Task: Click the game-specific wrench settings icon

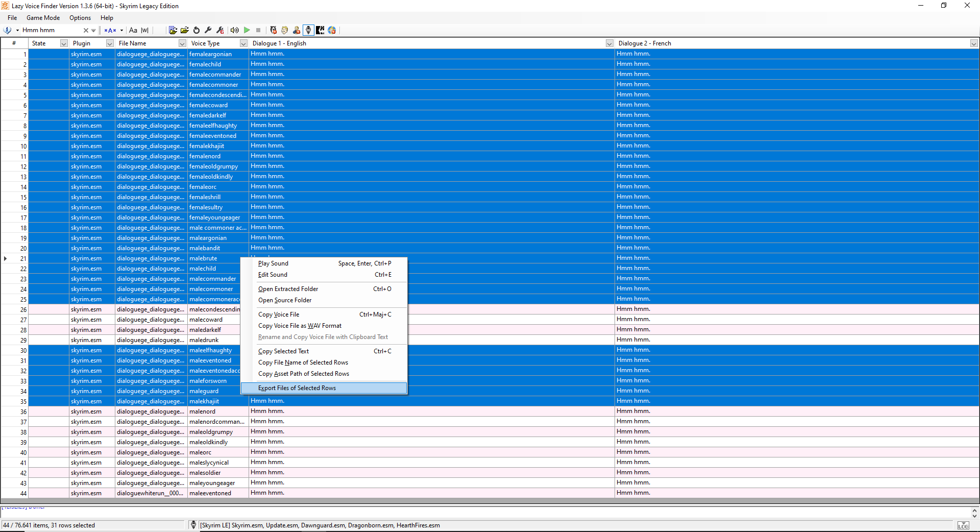Action: (x=220, y=30)
